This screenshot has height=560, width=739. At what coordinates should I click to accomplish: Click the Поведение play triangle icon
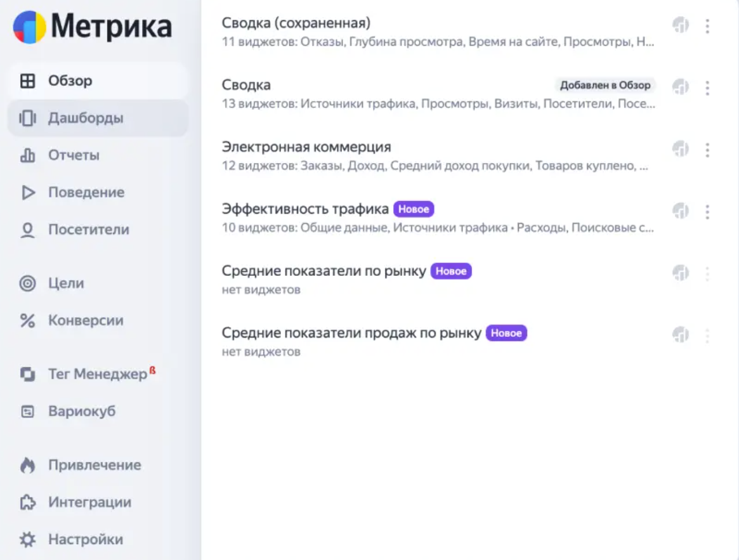click(x=27, y=193)
